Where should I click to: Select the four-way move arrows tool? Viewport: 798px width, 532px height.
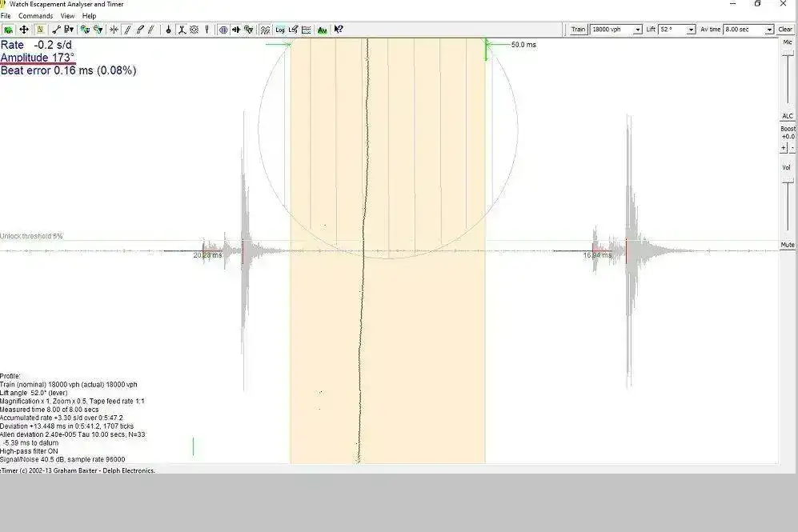[24, 30]
